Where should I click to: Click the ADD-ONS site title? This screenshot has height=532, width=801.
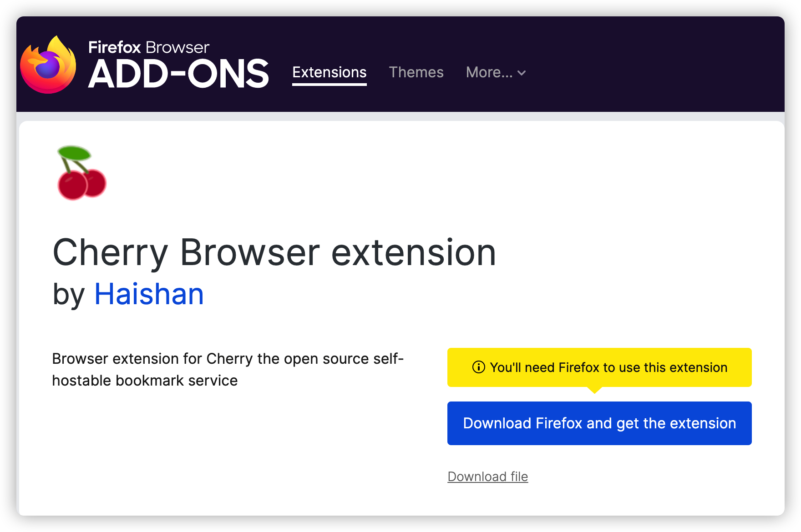178,74
